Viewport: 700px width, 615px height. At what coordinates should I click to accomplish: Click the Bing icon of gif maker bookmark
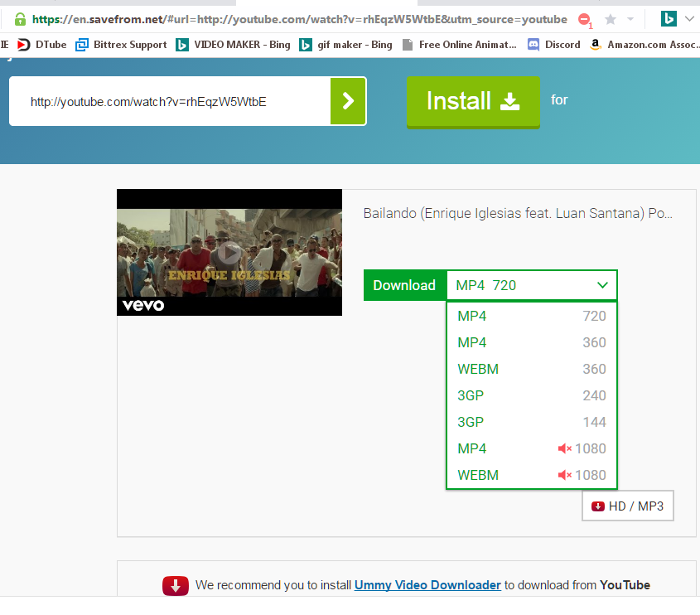coord(306,45)
